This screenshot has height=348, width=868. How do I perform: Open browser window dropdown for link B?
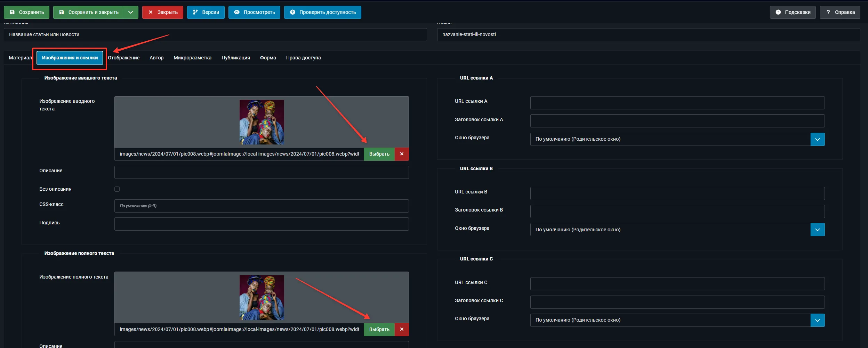click(x=817, y=230)
